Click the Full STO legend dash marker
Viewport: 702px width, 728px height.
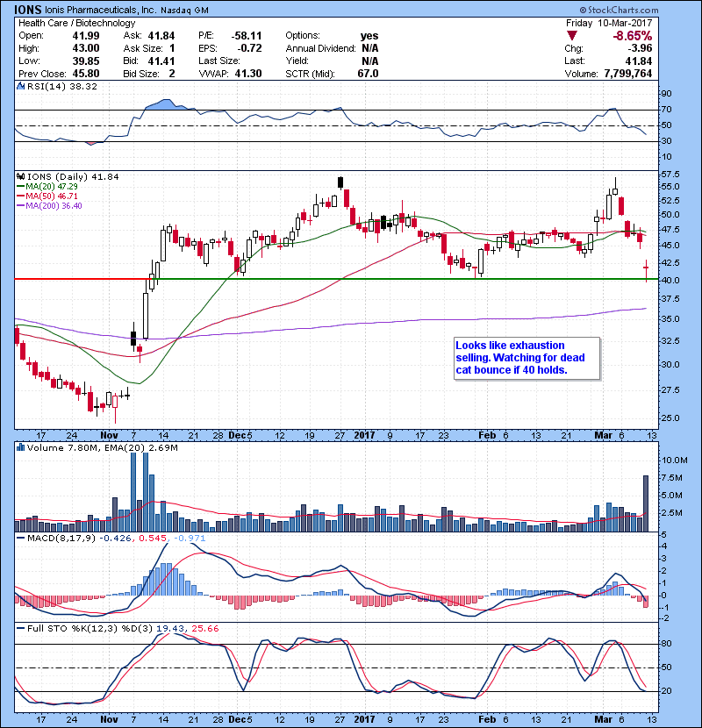pos(20,629)
